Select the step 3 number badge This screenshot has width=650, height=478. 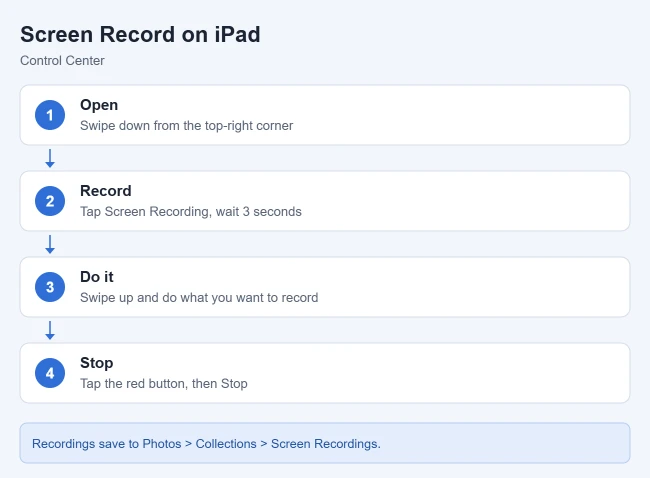click(50, 287)
